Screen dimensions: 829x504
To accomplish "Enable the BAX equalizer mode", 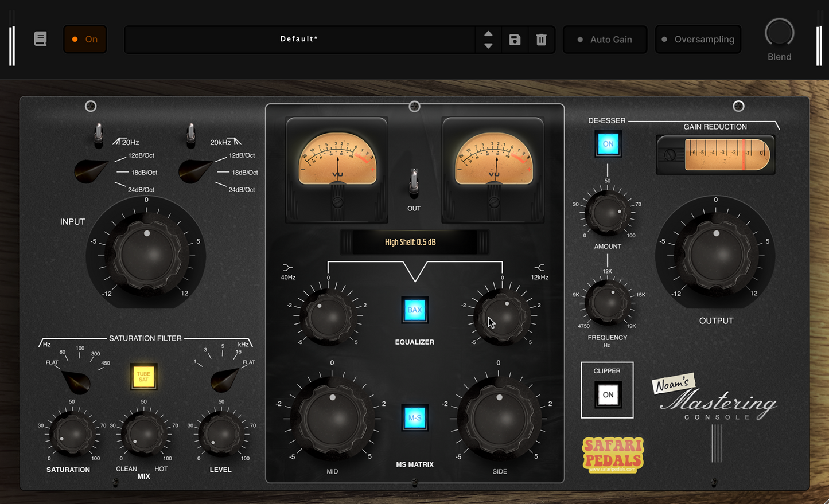I will (x=414, y=310).
